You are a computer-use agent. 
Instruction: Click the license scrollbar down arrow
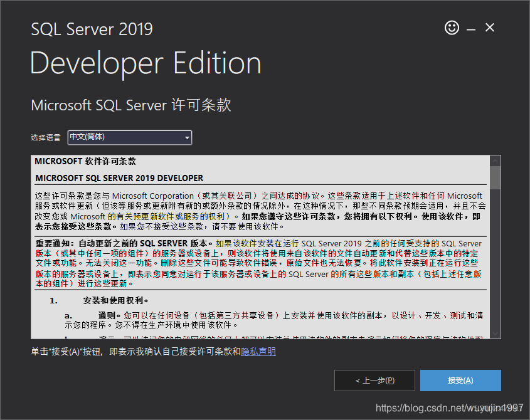point(495,333)
